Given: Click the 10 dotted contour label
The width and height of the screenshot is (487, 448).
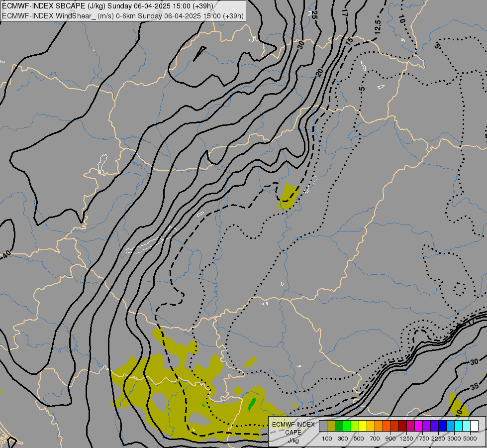Looking at the screenshot, I should tap(401, 19).
